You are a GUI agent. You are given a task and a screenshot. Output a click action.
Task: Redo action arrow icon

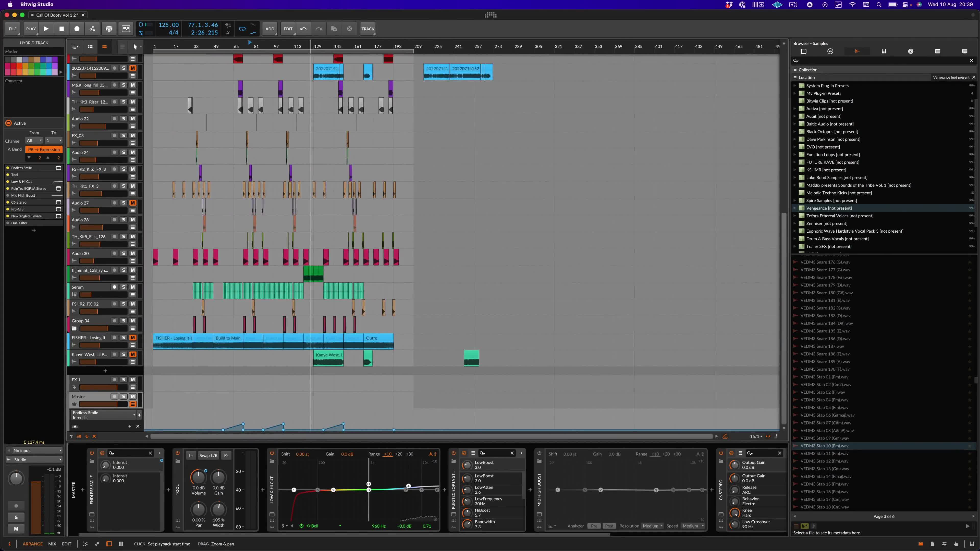tap(319, 29)
